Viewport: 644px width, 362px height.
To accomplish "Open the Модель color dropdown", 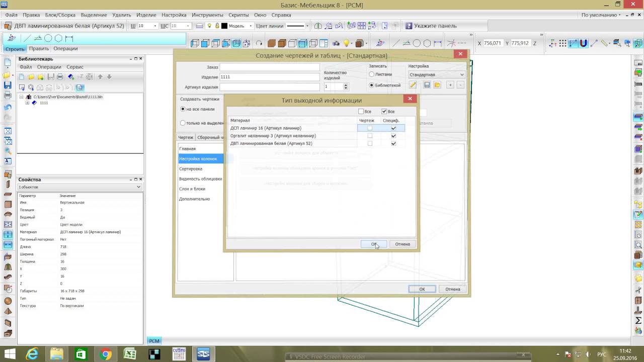I will (250, 26).
